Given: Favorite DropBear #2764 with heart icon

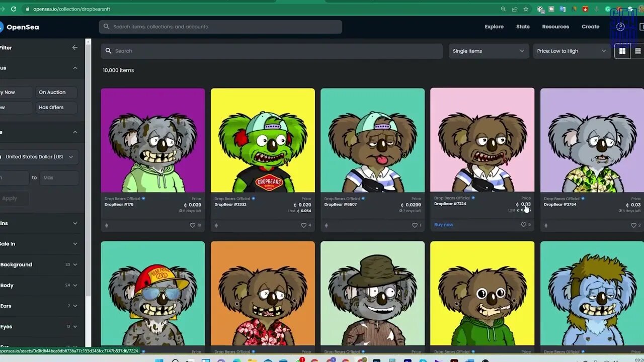Looking at the screenshot, I should [633, 225].
